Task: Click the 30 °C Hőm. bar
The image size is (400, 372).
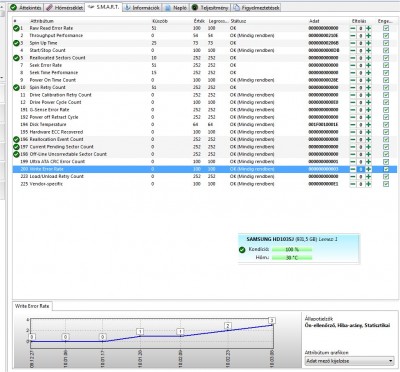Action: pyautogui.click(x=292, y=258)
